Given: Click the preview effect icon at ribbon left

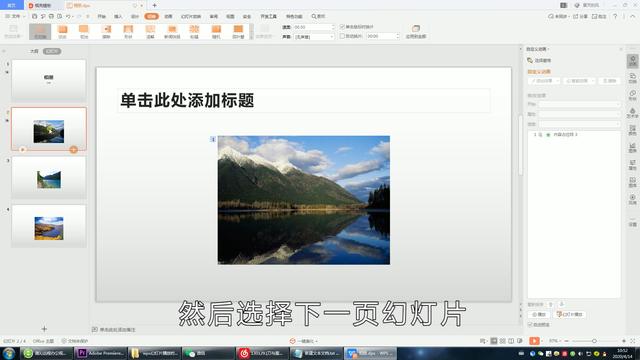Looking at the screenshot, I should pyautogui.click(x=13, y=31).
